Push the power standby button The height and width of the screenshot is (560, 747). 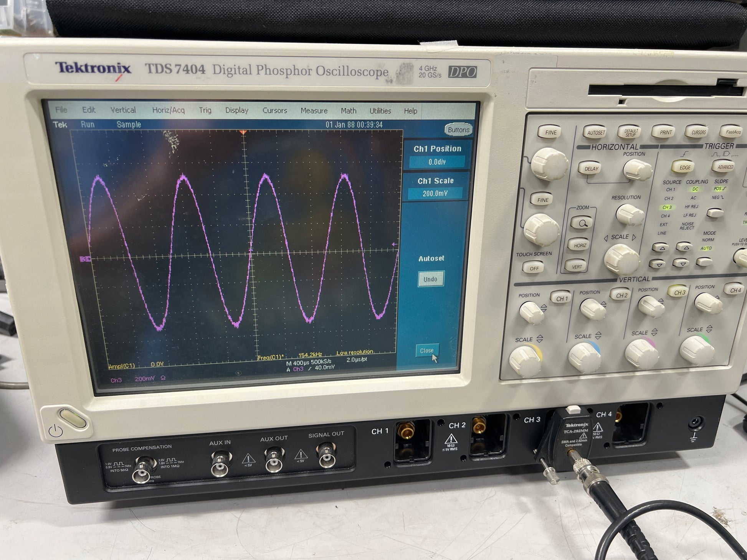[x=73, y=418]
